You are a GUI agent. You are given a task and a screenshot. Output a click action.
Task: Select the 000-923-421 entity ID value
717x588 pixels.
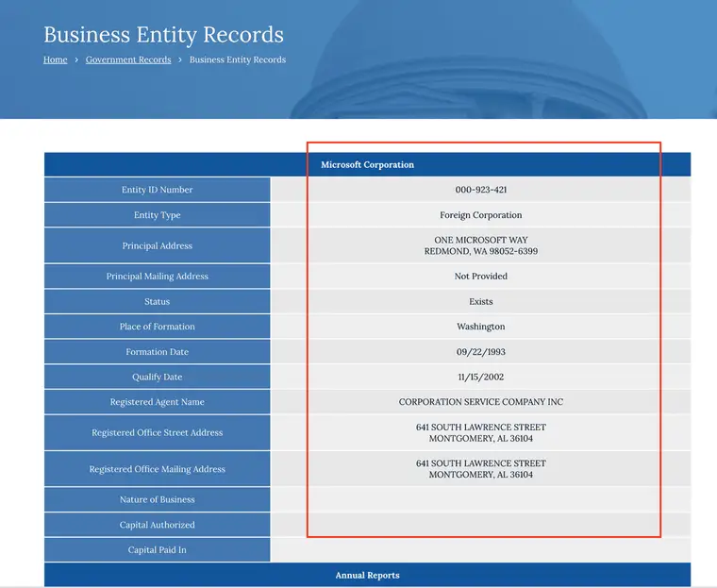[481, 190]
